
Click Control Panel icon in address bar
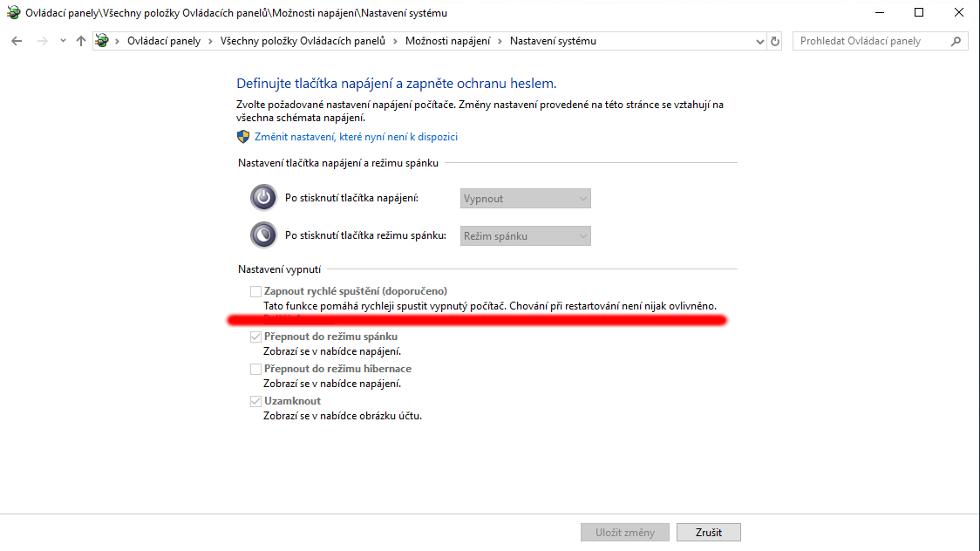pos(104,41)
